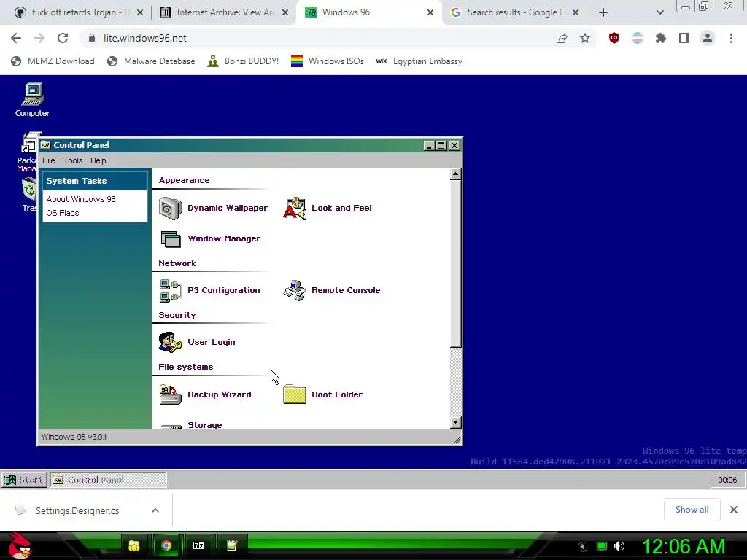Open File Explorer on host taskbar
747x560 pixels.
134,545
